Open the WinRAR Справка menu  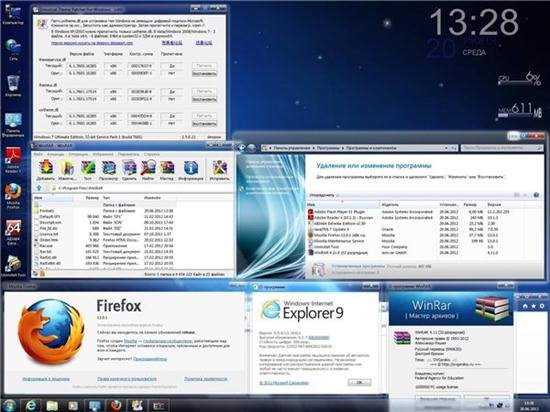tap(152, 154)
